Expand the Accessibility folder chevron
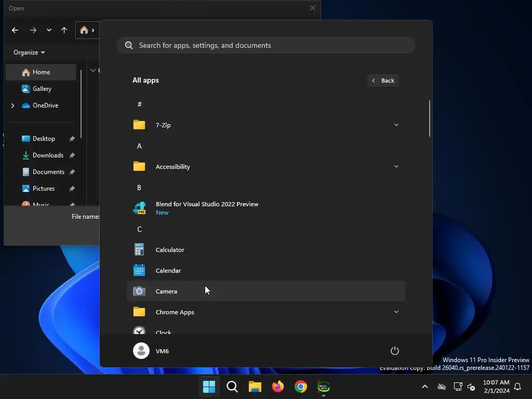This screenshot has height=399, width=532. pos(396,166)
